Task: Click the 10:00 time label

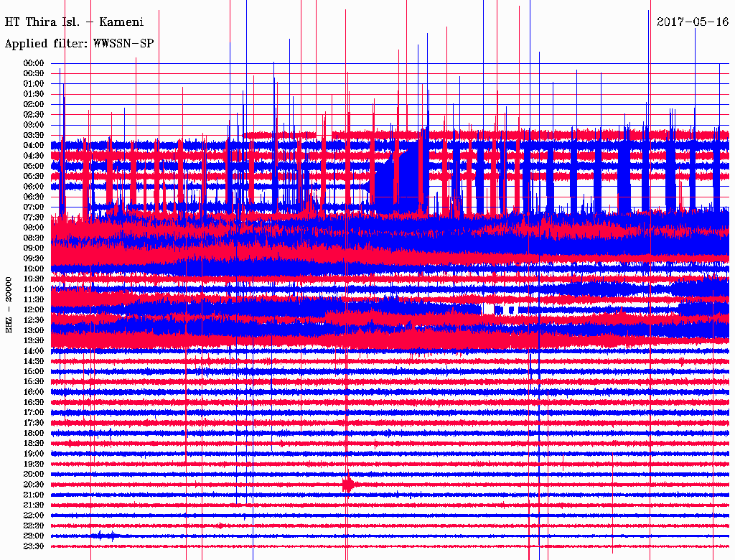Action: tap(34, 269)
